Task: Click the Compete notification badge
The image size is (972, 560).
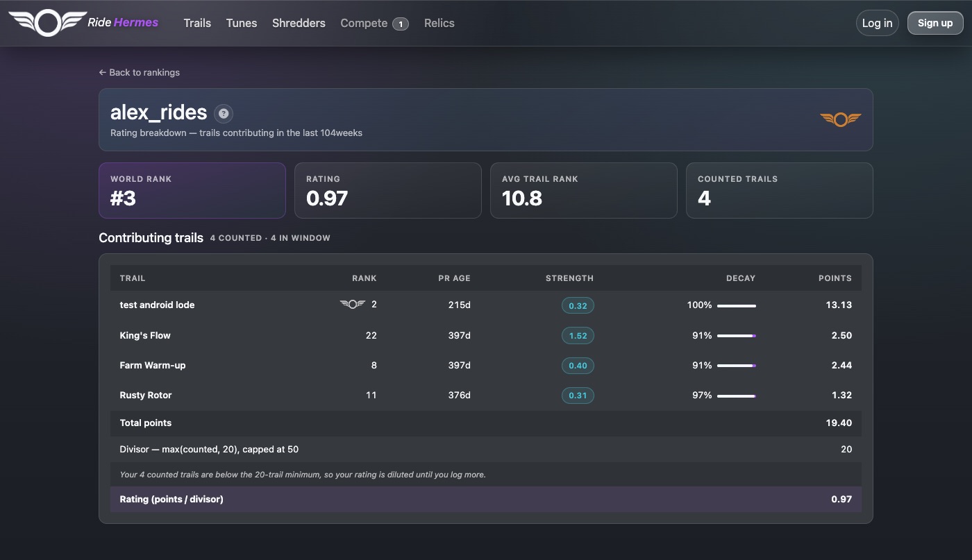Action: [401, 24]
